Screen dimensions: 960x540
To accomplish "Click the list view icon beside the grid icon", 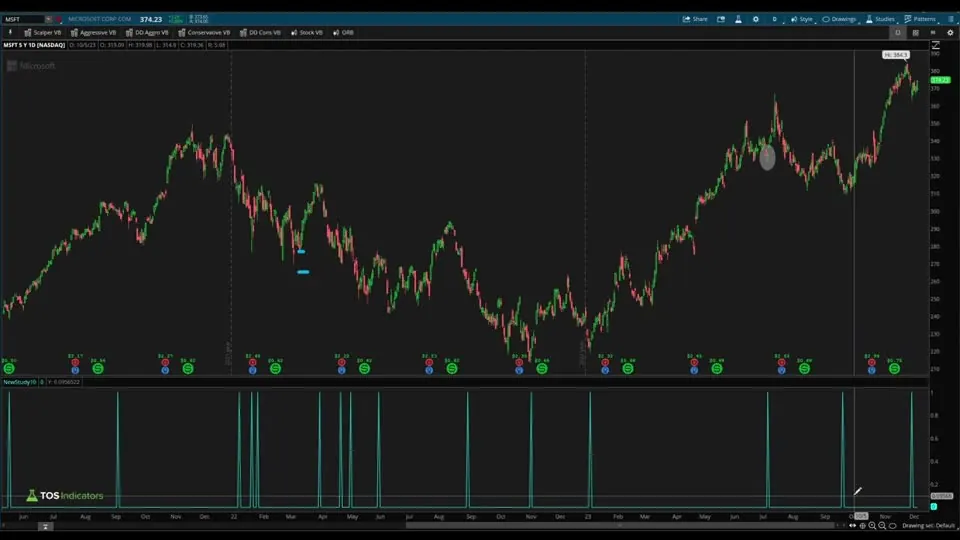I will tap(932, 32).
